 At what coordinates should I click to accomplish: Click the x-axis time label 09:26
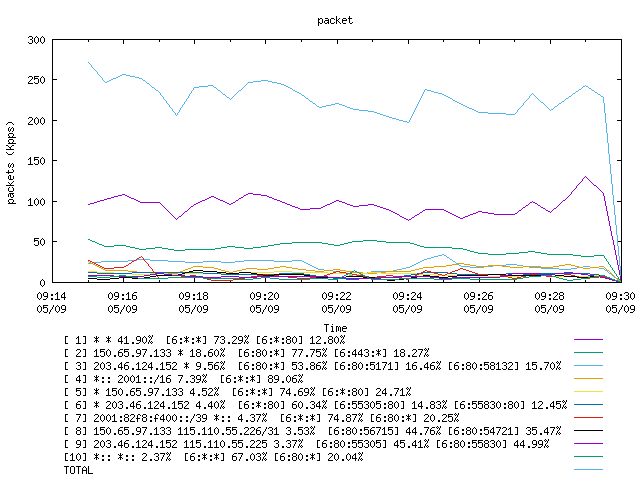(x=478, y=296)
